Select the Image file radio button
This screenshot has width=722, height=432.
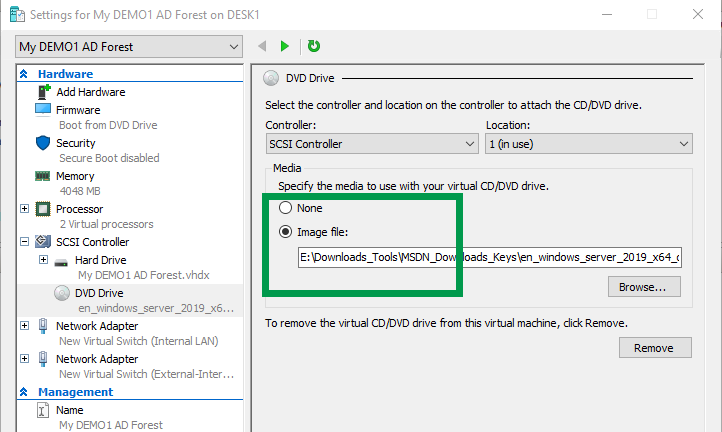pos(286,232)
